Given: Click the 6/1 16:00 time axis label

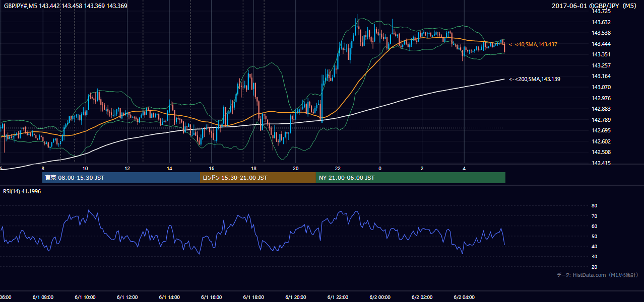Looking at the screenshot, I should click(x=211, y=297).
